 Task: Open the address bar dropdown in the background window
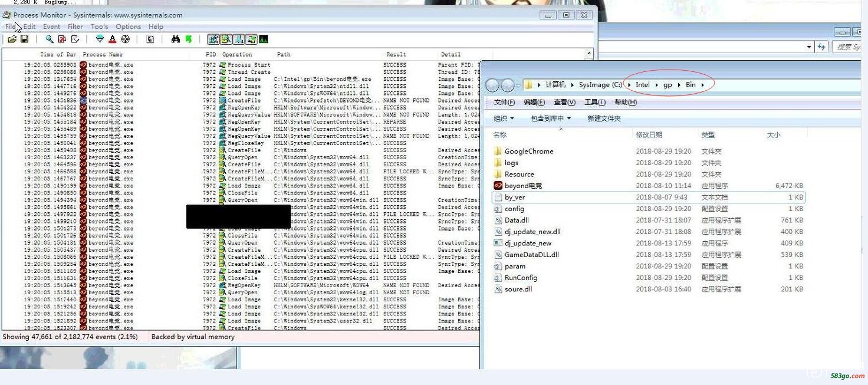809,47
